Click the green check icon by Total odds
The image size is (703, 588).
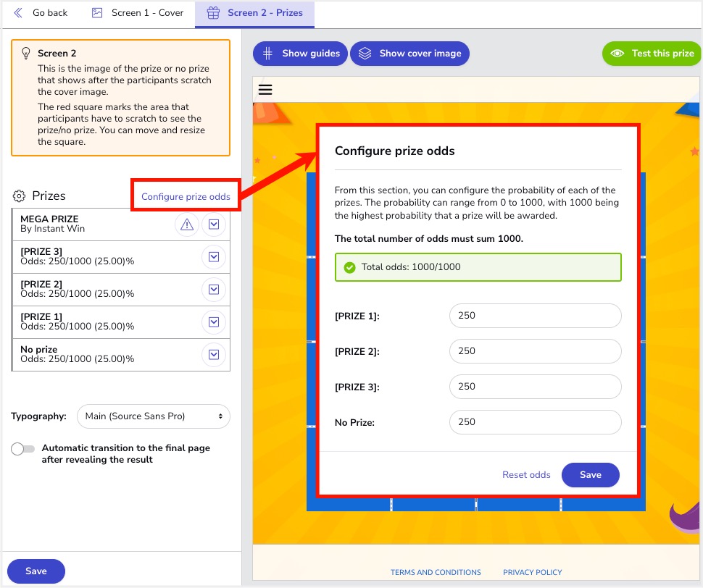349,267
